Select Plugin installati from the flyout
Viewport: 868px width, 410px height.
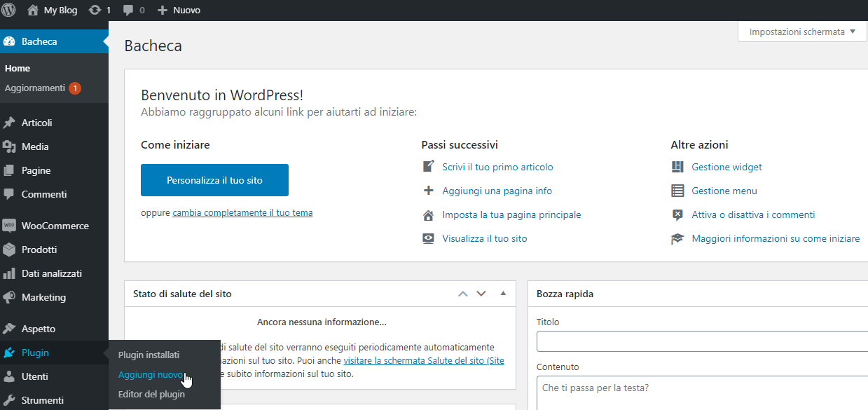pyautogui.click(x=149, y=355)
